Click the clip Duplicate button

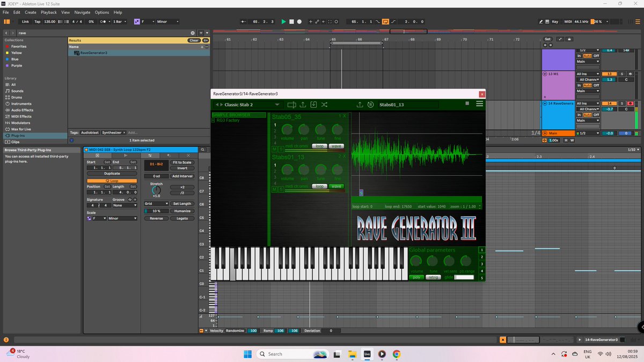[112, 174]
